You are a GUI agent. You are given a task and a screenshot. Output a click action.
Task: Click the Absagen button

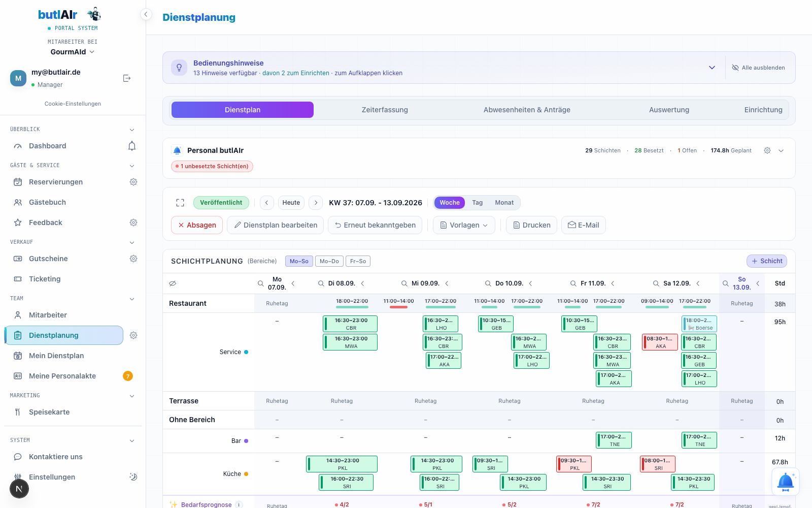coord(197,225)
